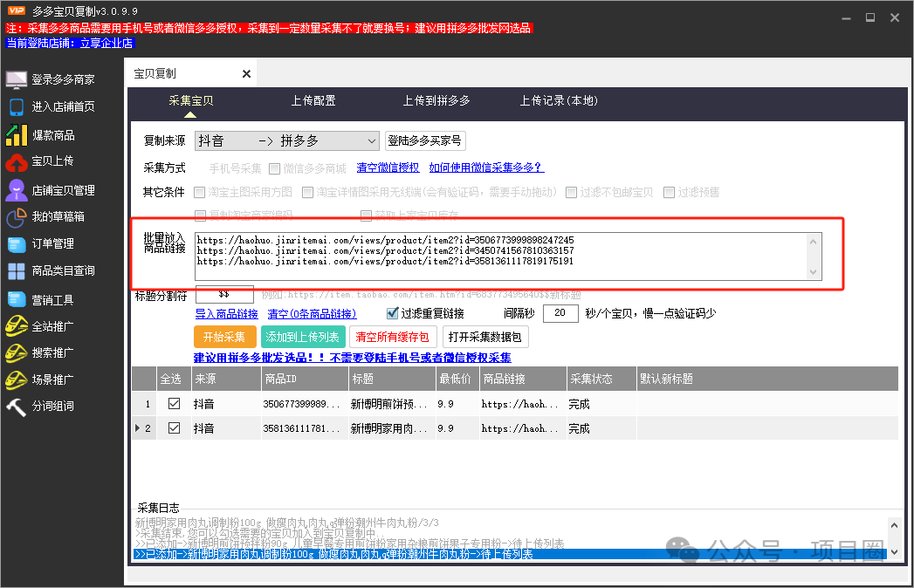
Task: Select 分词组词 in the sidebar
Action: click(x=61, y=406)
